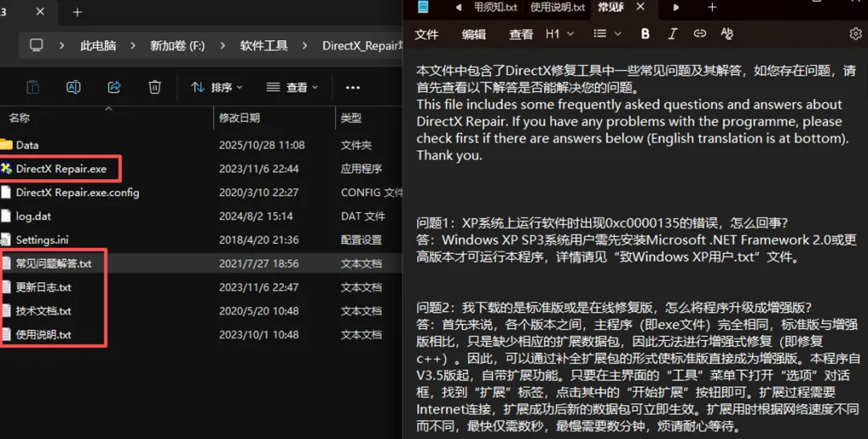Expand the chevron after 新加卷 (F:) in breadcrumb

click(x=223, y=45)
